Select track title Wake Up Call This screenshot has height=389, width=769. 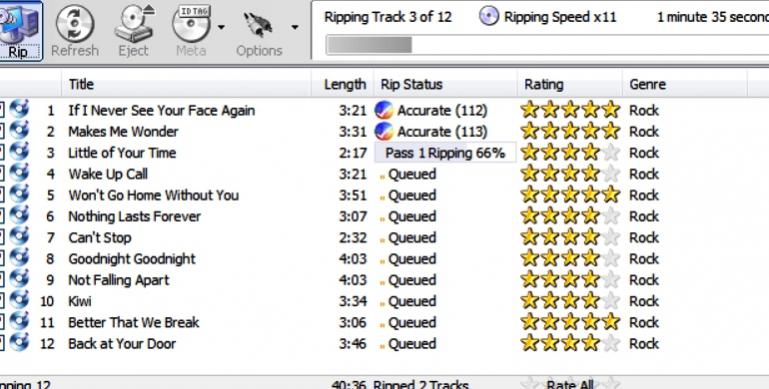tap(108, 175)
